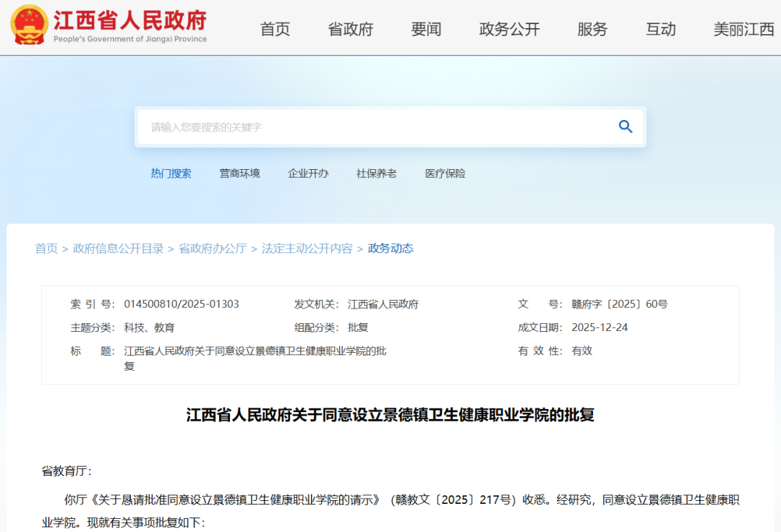
Task: Open the 服务 section
Action: (592, 30)
